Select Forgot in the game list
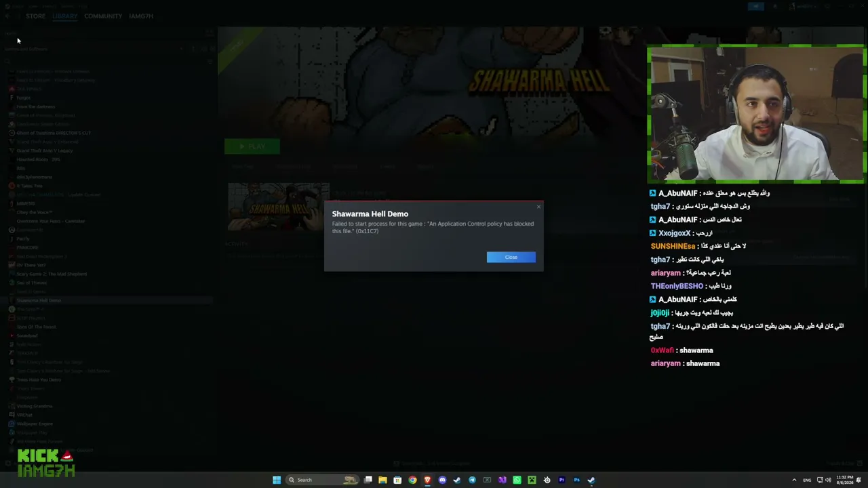This screenshot has width=868, height=488. coord(24,98)
